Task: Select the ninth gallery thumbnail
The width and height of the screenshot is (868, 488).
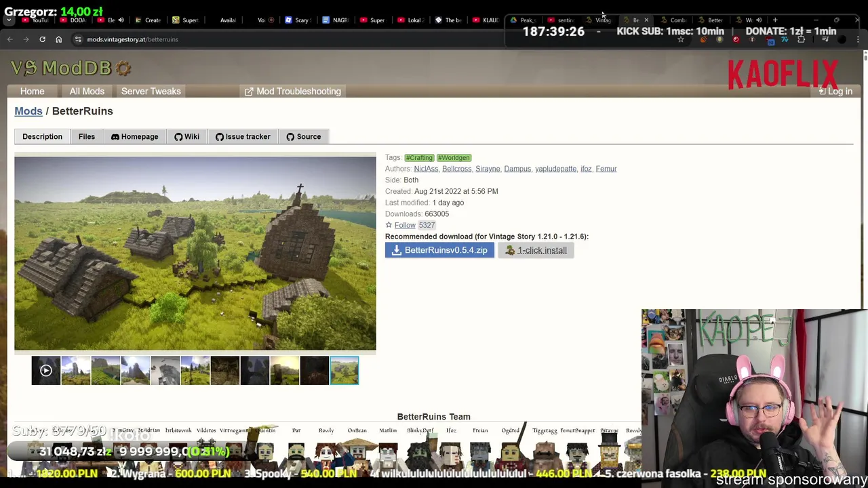Action: tap(284, 371)
